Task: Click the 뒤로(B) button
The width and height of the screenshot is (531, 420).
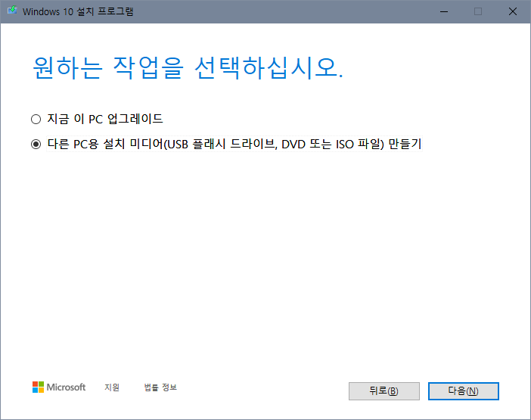Action: click(x=384, y=391)
